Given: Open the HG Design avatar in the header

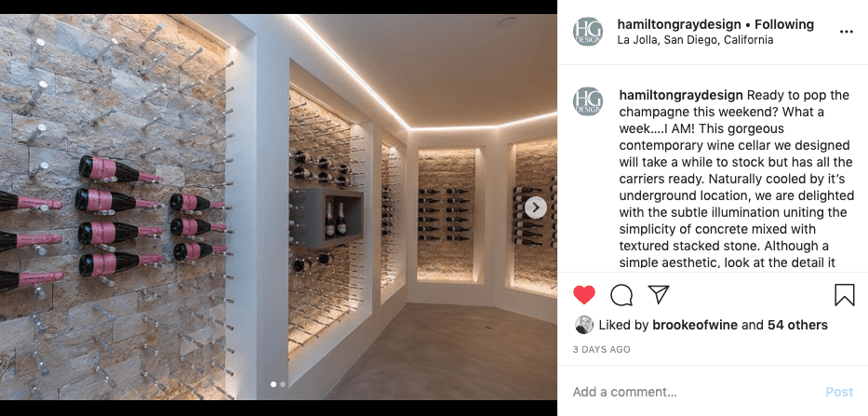Looking at the screenshot, I should coord(587,32).
